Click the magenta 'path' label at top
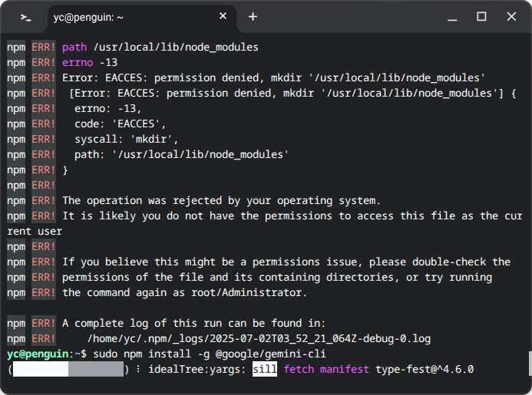 point(74,47)
